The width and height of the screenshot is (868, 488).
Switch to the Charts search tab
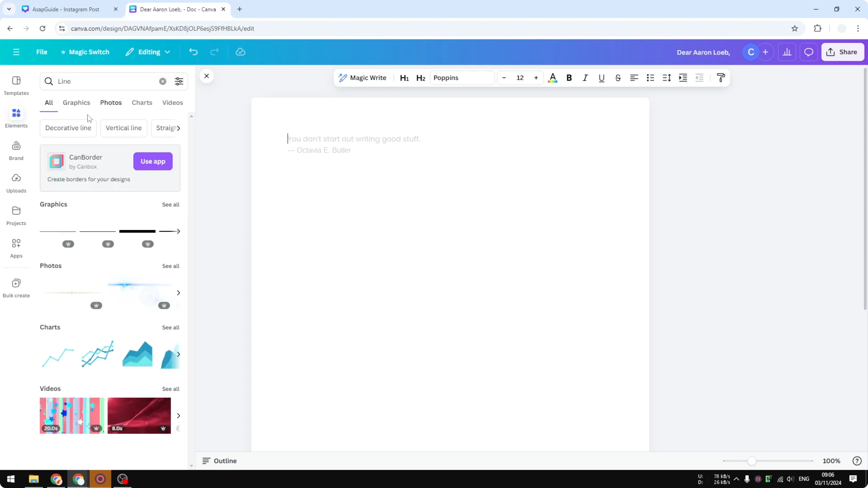coord(142,103)
